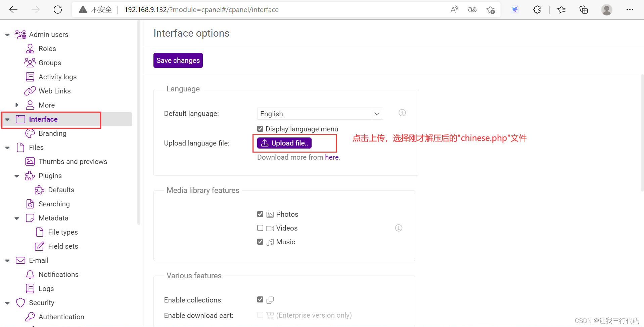This screenshot has width=644, height=327.
Task: Click the Activity logs icon
Action: tap(30, 77)
